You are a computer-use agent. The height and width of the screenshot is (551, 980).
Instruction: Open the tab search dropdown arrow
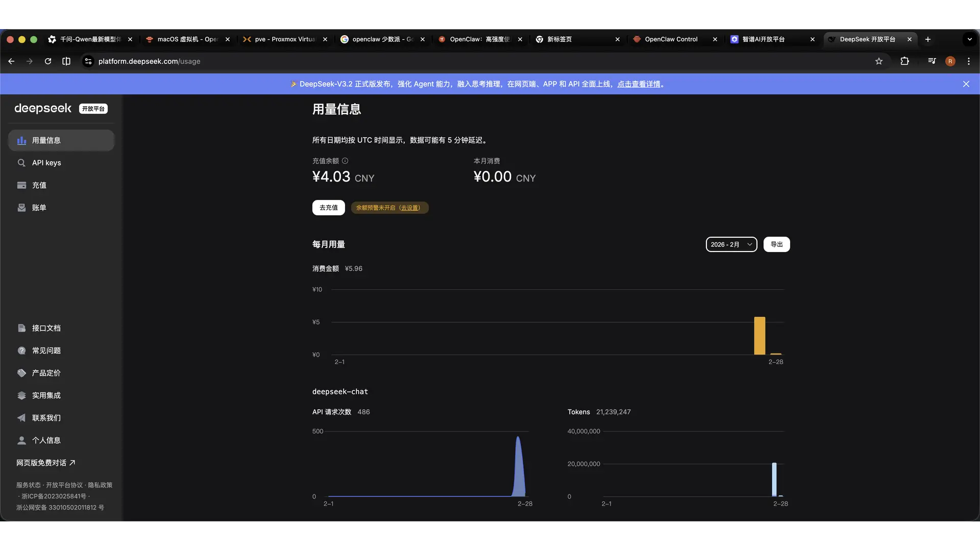[x=969, y=39]
